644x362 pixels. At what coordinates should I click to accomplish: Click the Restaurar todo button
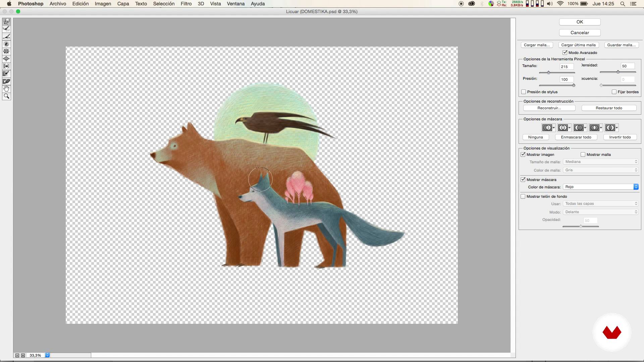(x=609, y=108)
